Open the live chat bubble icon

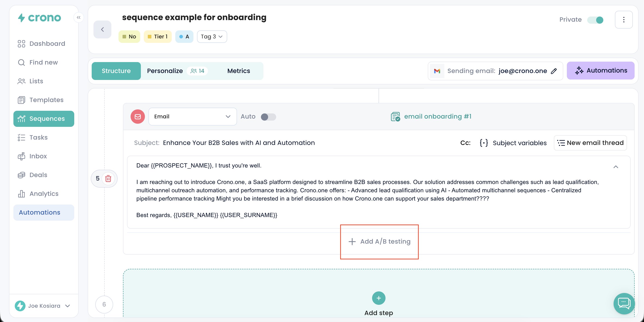pos(624,303)
